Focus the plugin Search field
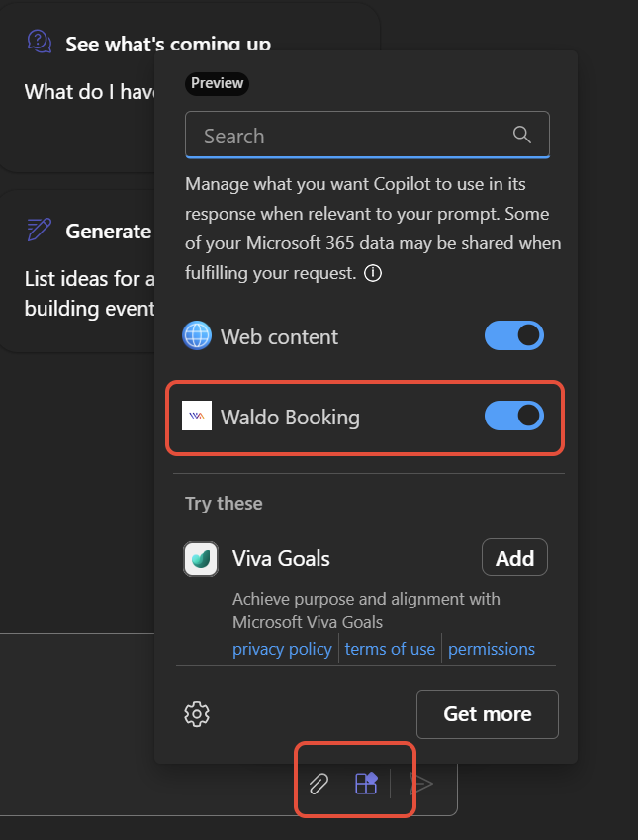The image size is (638, 840). [368, 135]
